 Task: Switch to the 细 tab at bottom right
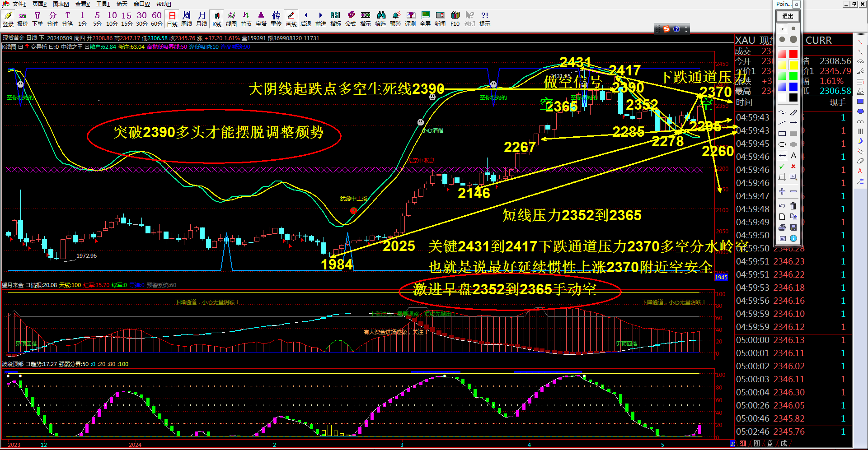point(743,443)
